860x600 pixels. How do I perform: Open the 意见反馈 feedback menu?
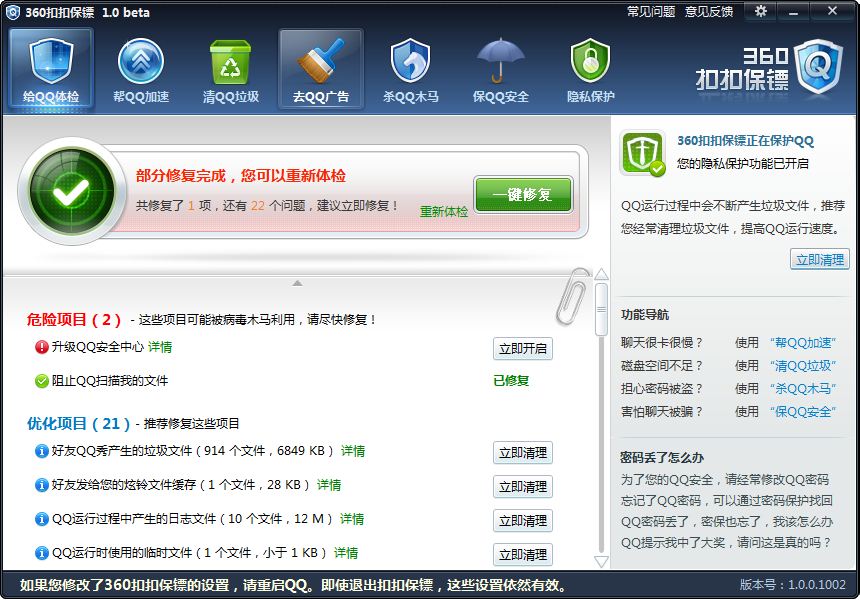coord(709,12)
